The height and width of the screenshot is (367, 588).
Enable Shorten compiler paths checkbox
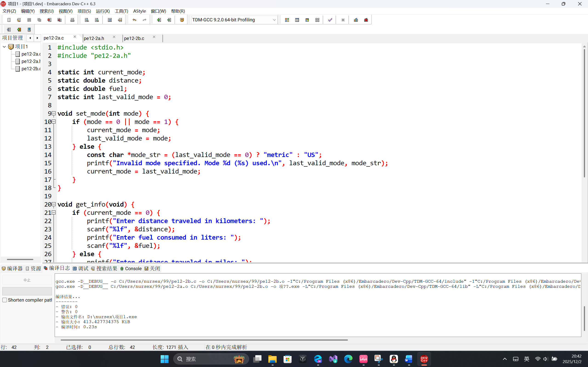5,300
